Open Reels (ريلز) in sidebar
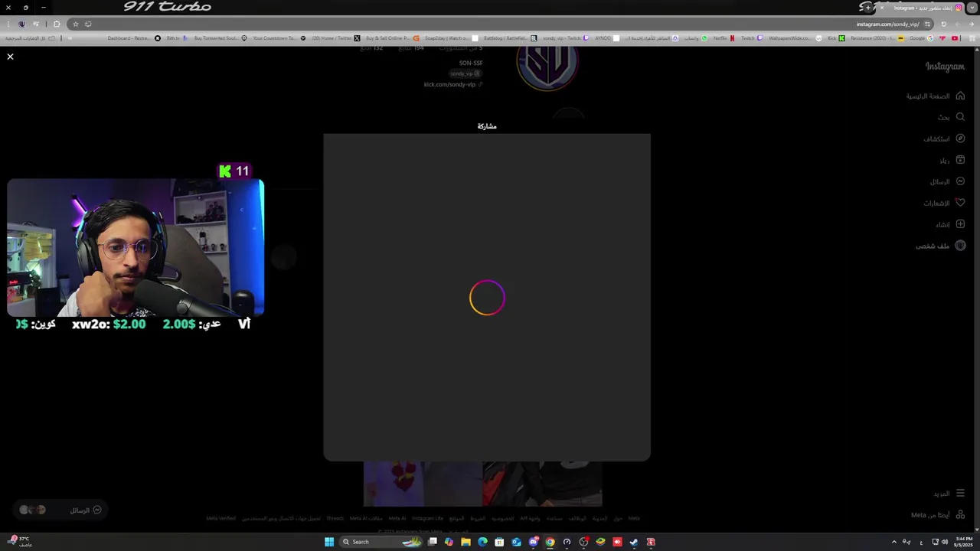This screenshot has height=551, width=980. click(x=952, y=160)
